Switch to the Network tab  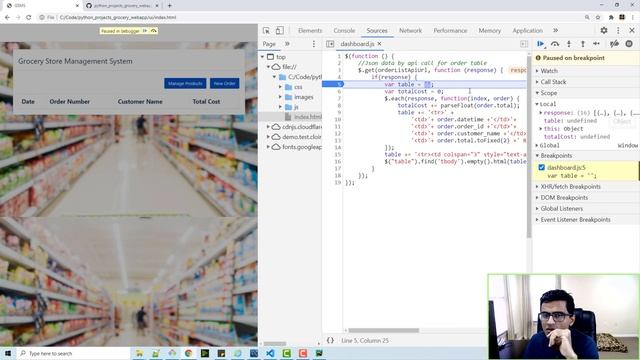click(x=410, y=31)
